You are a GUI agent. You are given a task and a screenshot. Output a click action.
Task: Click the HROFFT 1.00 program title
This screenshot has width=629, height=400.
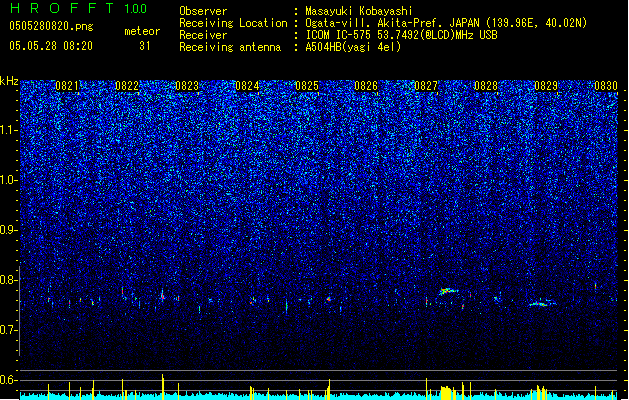point(79,8)
